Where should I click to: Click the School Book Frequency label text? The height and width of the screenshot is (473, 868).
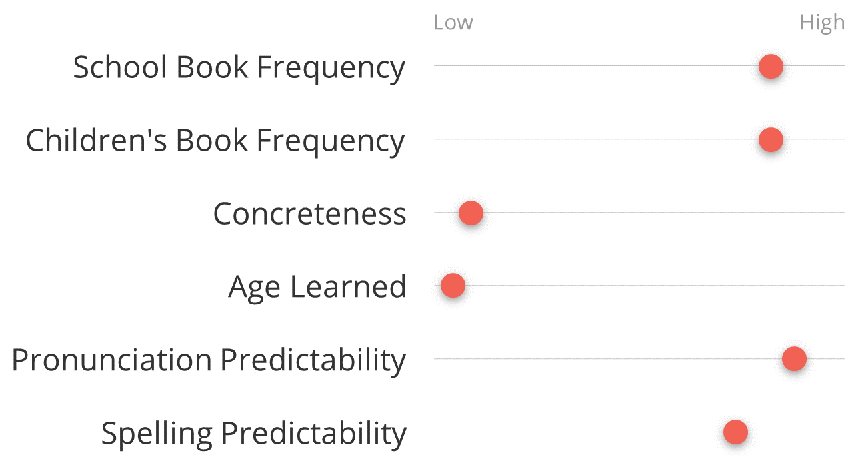(x=239, y=68)
